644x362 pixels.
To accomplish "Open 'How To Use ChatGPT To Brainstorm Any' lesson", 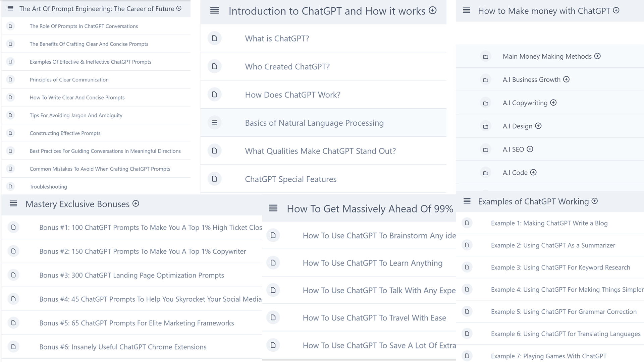I will click(x=379, y=236).
